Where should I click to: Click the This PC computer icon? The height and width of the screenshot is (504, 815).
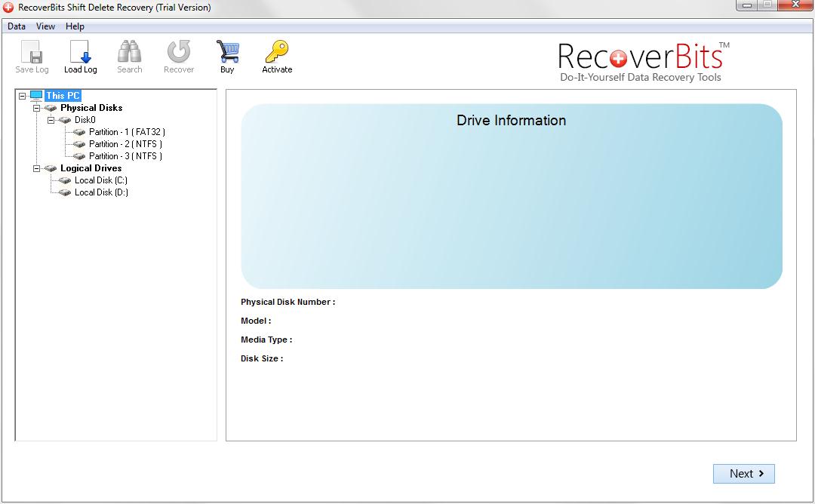pyautogui.click(x=37, y=95)
